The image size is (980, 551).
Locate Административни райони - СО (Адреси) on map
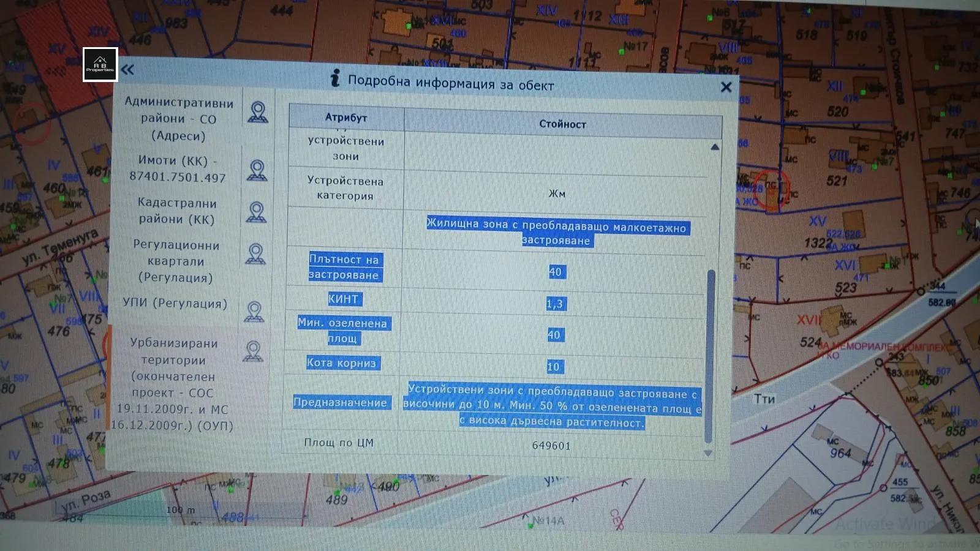(x=258, y=113)
